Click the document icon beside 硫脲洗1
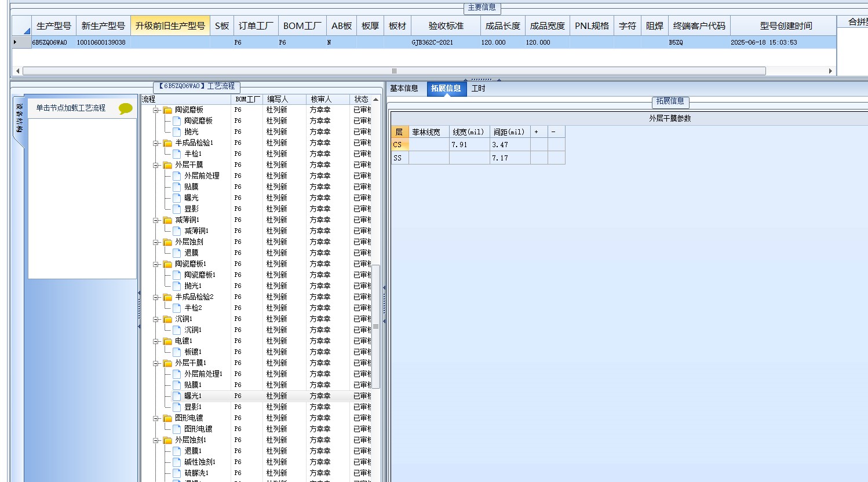 [177, 473]
